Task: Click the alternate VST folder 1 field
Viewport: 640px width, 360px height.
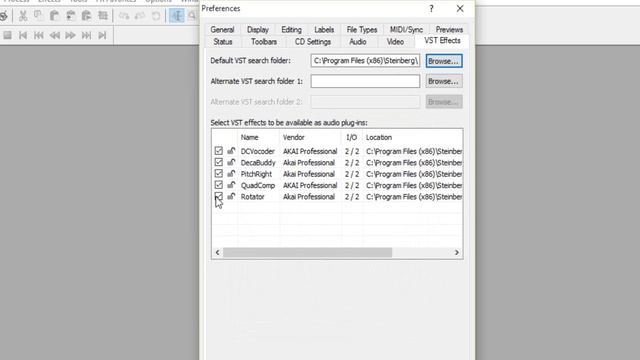Action: (x=365, y=81)
